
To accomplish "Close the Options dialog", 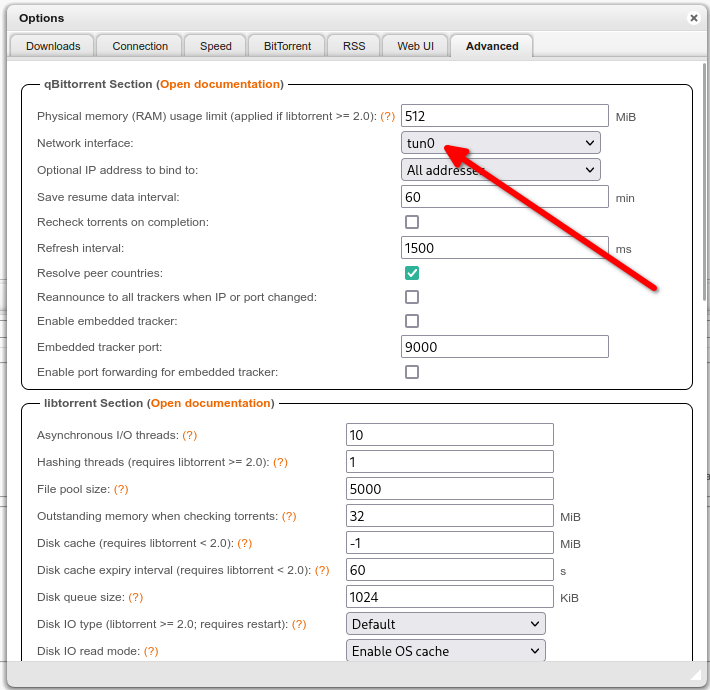I will [x=693, y=18].
